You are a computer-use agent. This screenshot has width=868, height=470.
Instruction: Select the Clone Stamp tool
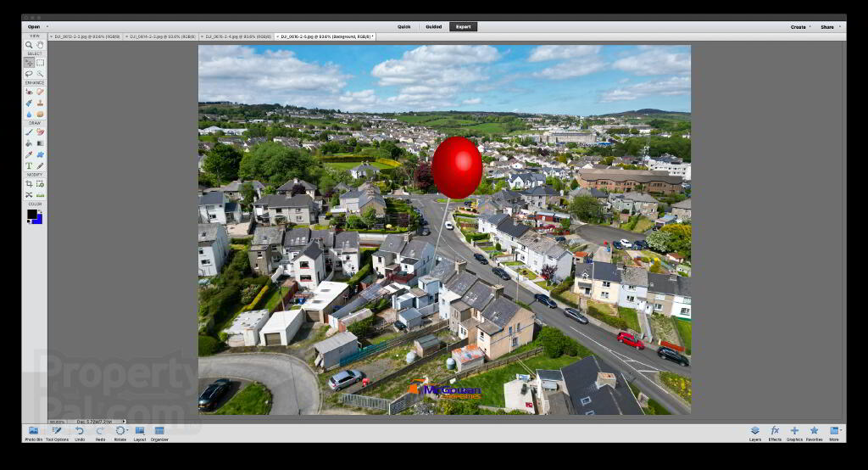40,103
